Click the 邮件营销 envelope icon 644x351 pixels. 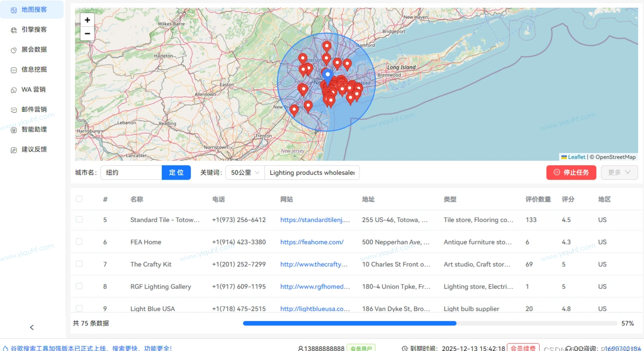coord(14,110)
